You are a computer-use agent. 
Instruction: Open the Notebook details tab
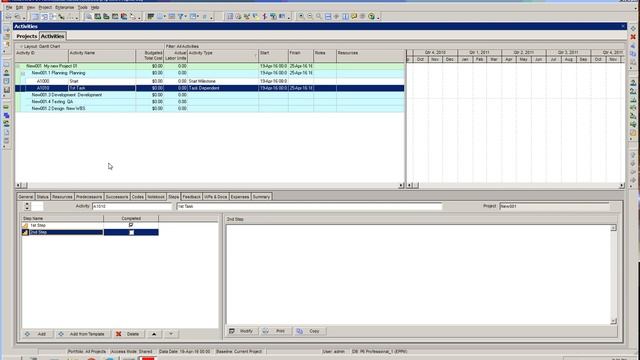(156, 197)
